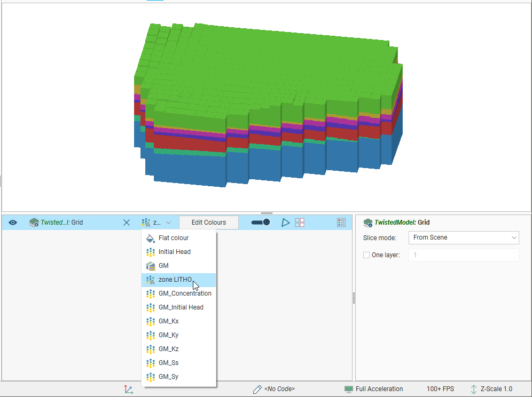
Task: Click the axes coordinate icon in status bar
Action: 128,390
